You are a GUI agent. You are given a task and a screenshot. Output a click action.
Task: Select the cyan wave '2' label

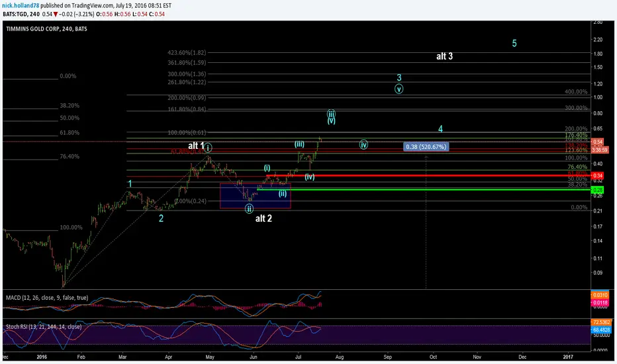click(x=161, y=218)
